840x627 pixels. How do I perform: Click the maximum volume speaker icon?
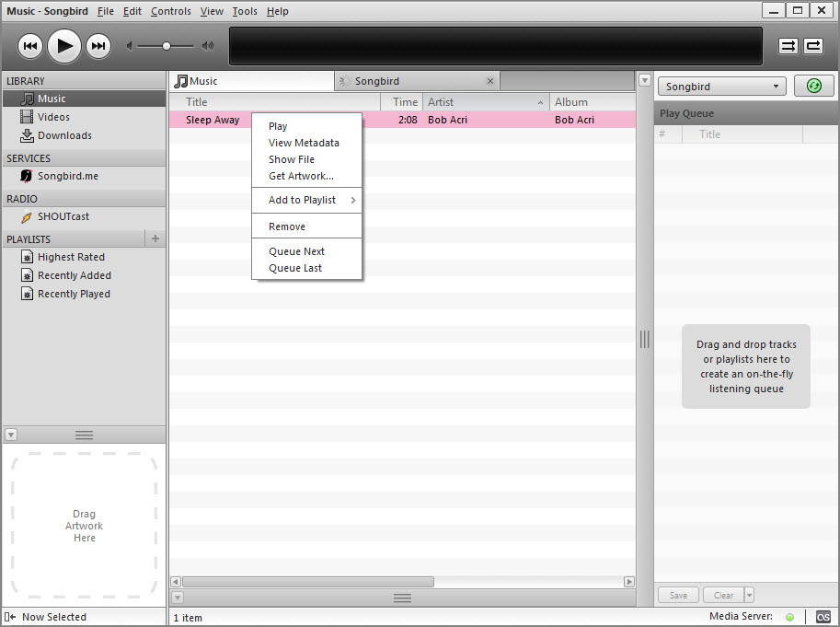coord(208,47)
